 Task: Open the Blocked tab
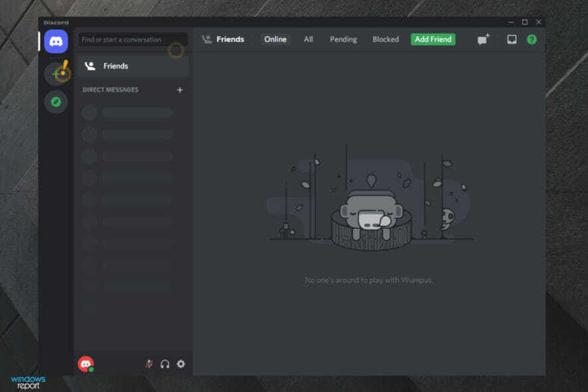pos(386,39)
